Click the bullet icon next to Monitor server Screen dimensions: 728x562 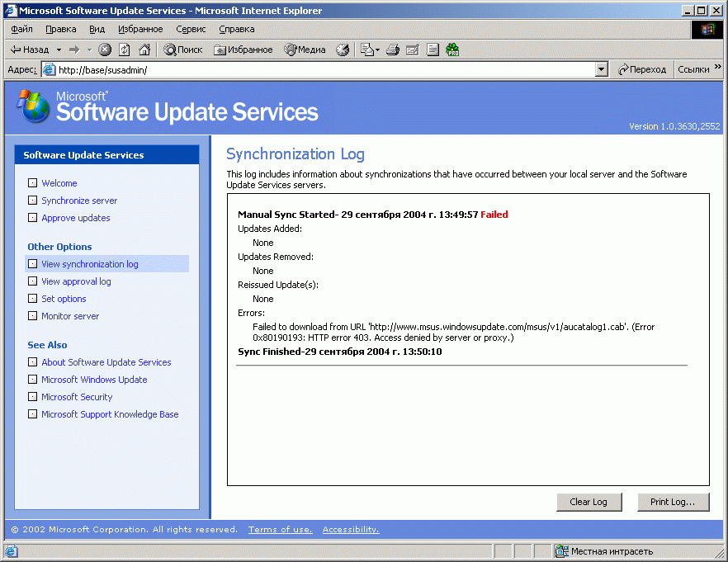pos(32,315)
